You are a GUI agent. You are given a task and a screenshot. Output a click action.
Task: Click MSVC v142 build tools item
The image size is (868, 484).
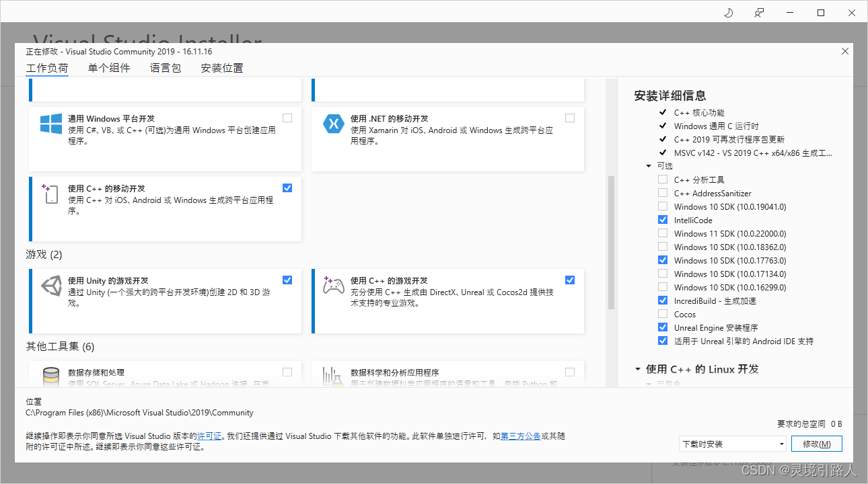(753, 153)
